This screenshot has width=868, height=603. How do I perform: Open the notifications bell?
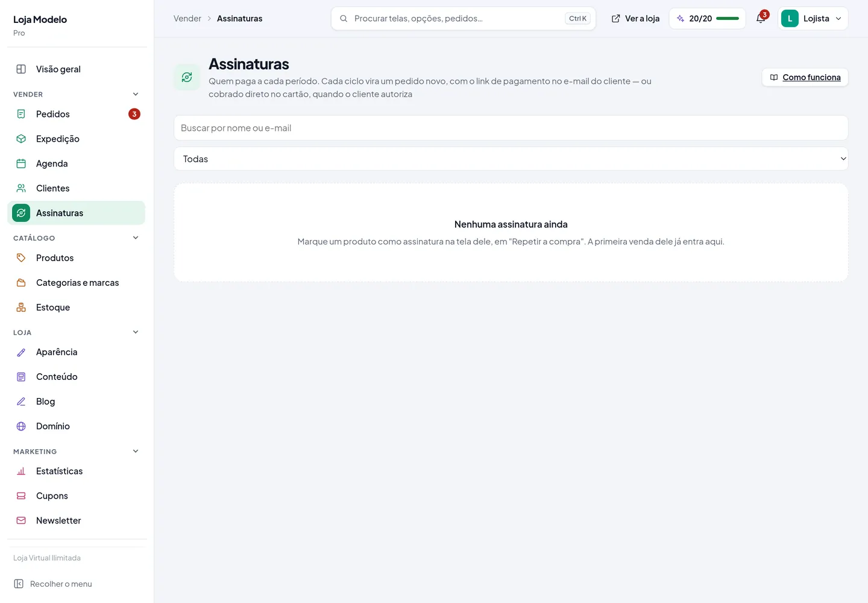point(761,19)
